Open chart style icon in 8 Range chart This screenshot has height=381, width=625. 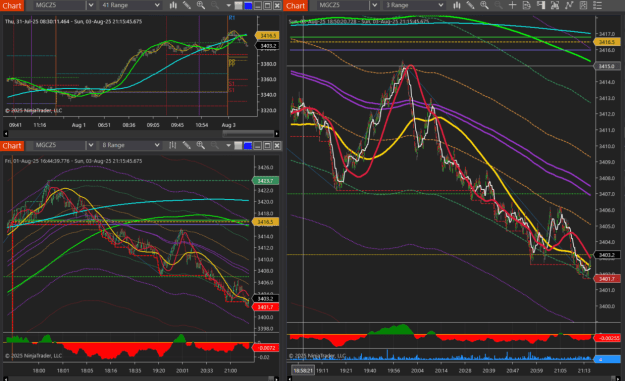[x=173, y=145]
